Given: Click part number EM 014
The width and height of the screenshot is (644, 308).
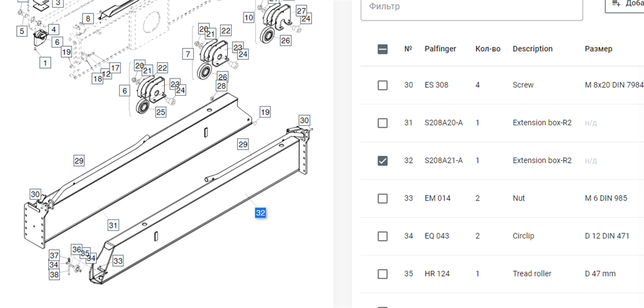Looking at the screenshot, I should 437,198.
